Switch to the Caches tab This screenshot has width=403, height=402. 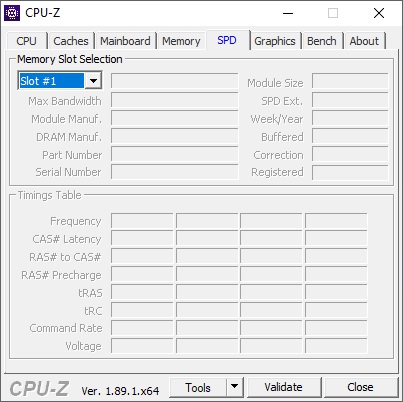[71, 41]
